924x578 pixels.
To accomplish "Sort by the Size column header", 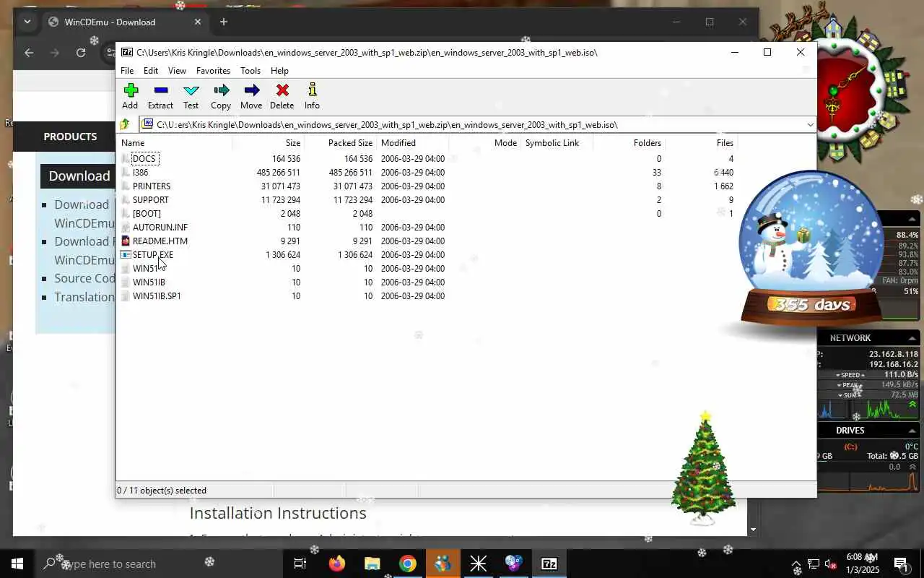I will tap(268, 142).
